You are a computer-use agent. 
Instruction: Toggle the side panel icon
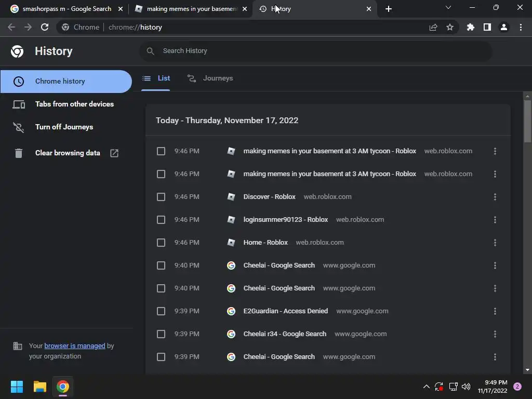point(487,27)
